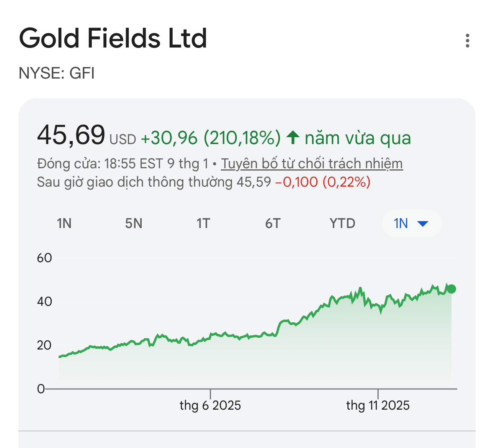Image resolution: width=494 pixels, height=448 pixels.
Task: Click the thg 11 2025 axis marker
Action: pos(378,405)
